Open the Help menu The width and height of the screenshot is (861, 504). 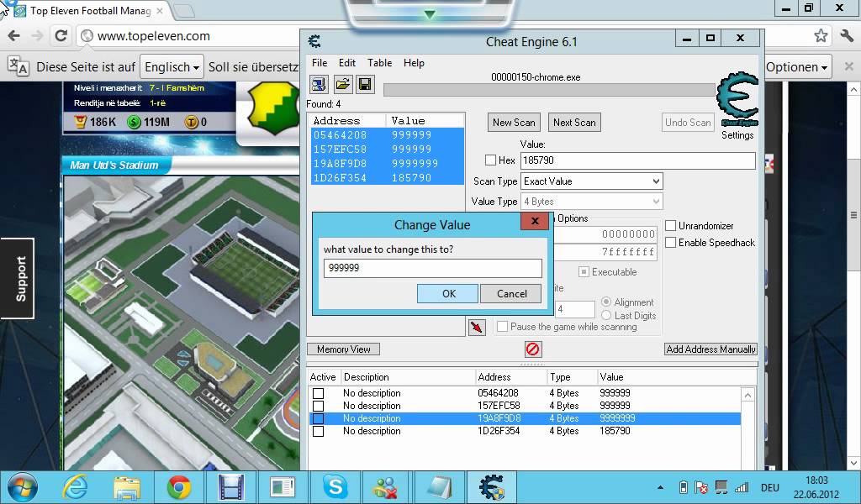[414, 62]
